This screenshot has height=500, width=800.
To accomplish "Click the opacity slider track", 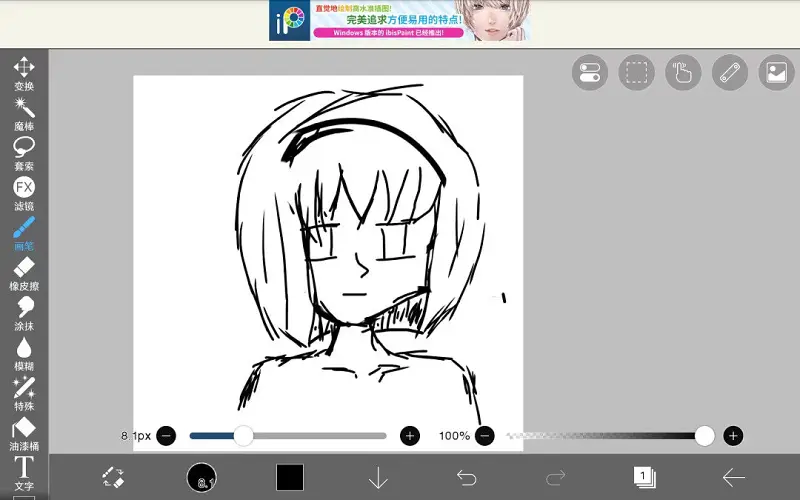I will (608, 436).
